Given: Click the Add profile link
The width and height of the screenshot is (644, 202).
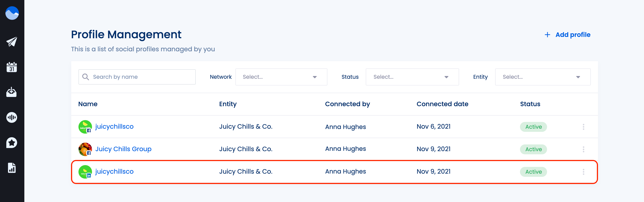Looking at the screenshot, I should (573, 35).
